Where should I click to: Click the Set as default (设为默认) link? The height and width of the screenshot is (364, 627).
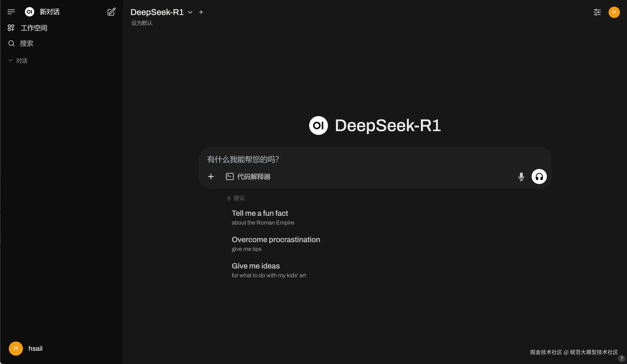[142, 23]
